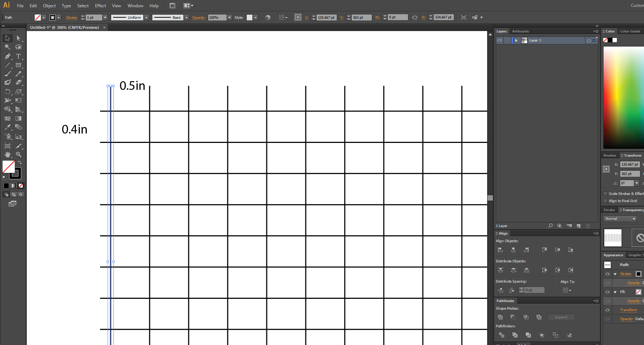This screenshot has width=644, height=345.
Task: Open the Opacity percentage dropdown
Action: (229, 18)
